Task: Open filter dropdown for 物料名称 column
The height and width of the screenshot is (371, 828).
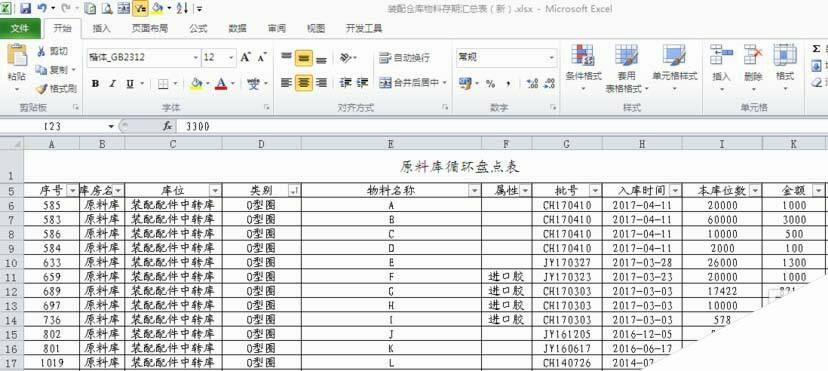Action: pyautogui.click(x=475, y=191)
